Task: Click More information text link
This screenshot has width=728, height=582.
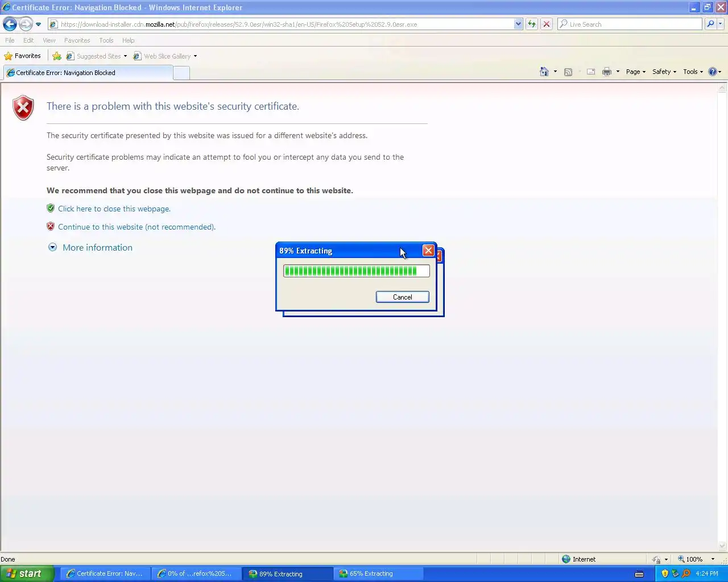Action: [x=97, y=247]
